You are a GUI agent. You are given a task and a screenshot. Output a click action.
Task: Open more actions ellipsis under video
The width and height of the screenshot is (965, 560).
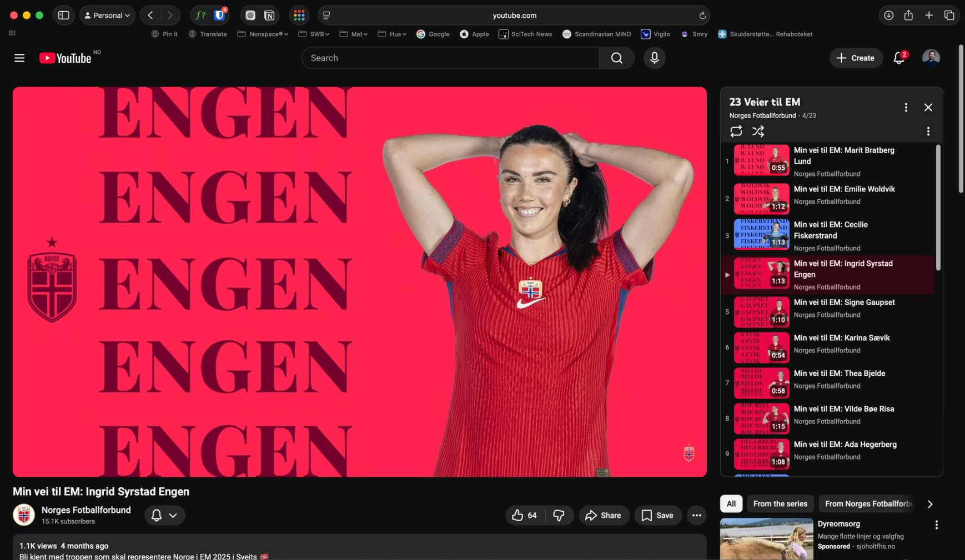[696, 516]
